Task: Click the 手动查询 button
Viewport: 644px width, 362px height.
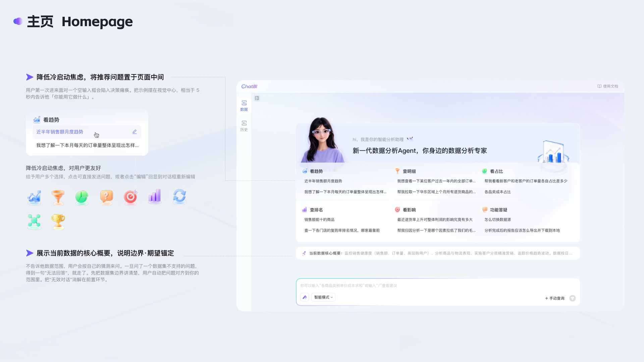Action: pyautogui.click(x=555, y=298)
